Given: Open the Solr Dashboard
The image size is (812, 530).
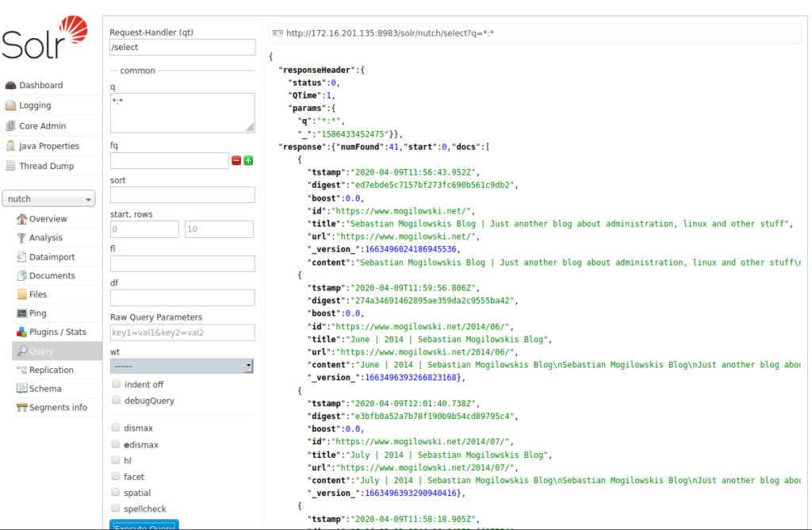Looking at the screenshot, I should tap(40, 85).
